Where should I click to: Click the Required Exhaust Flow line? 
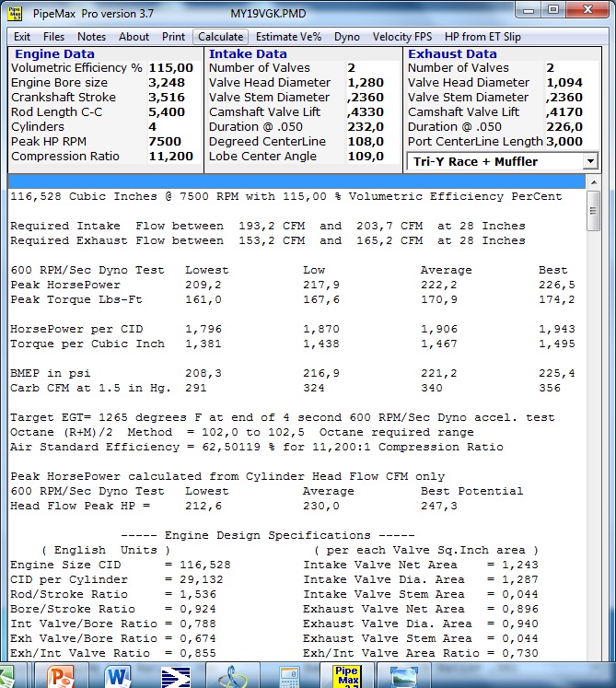[x=268, y=241]
